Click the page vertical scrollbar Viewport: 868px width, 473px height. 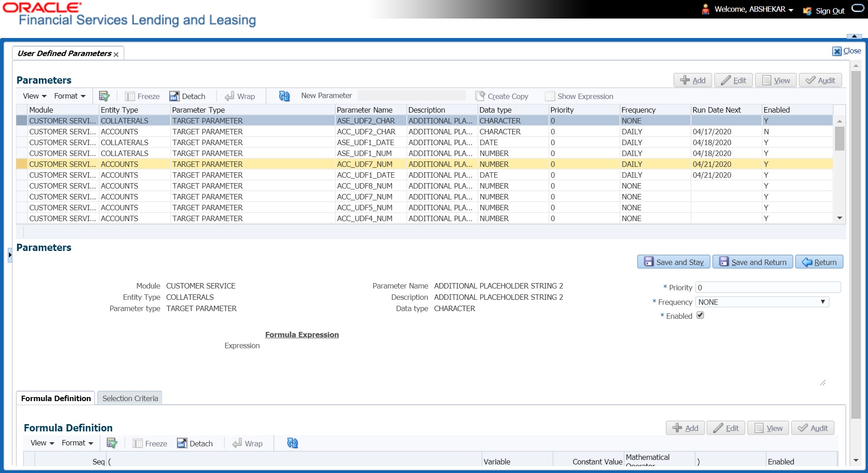(x=855, y=244)
